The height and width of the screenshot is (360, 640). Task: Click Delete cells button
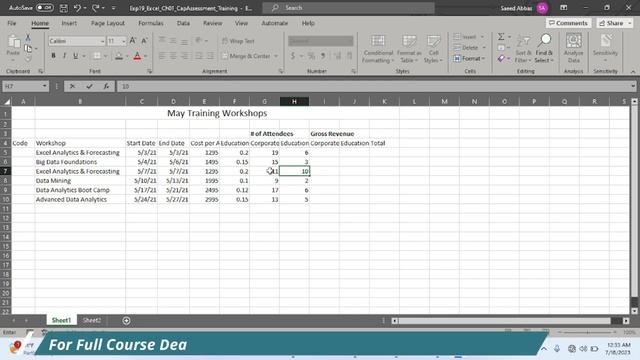[466, 48]
